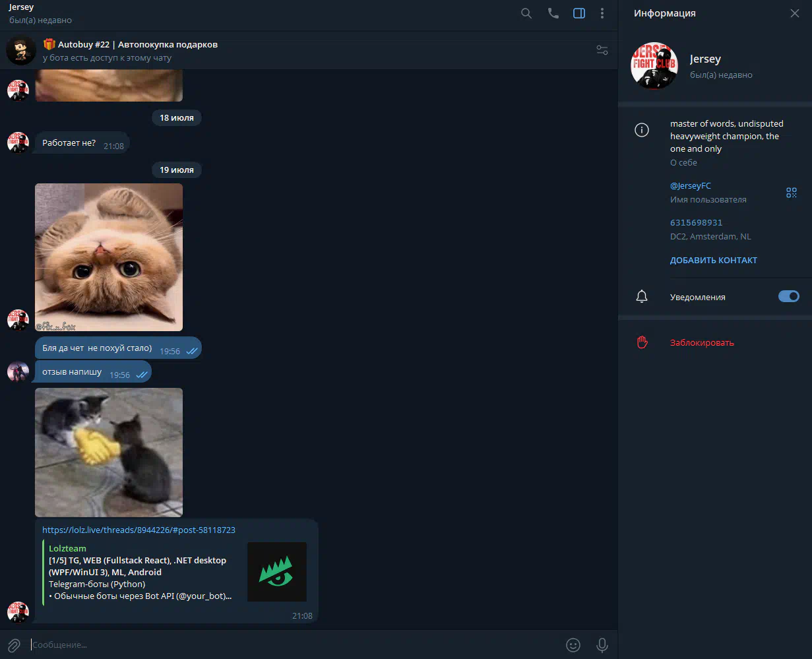Close the Информация panel
Screen dimensions: 812x659
(x=794, y=13)
